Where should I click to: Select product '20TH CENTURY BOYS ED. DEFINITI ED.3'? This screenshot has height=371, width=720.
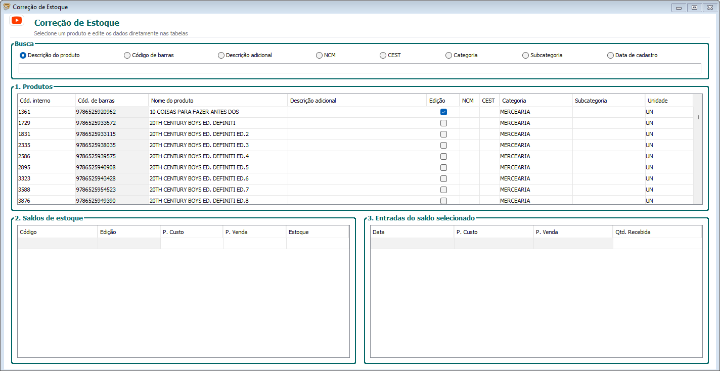[218, 145]
